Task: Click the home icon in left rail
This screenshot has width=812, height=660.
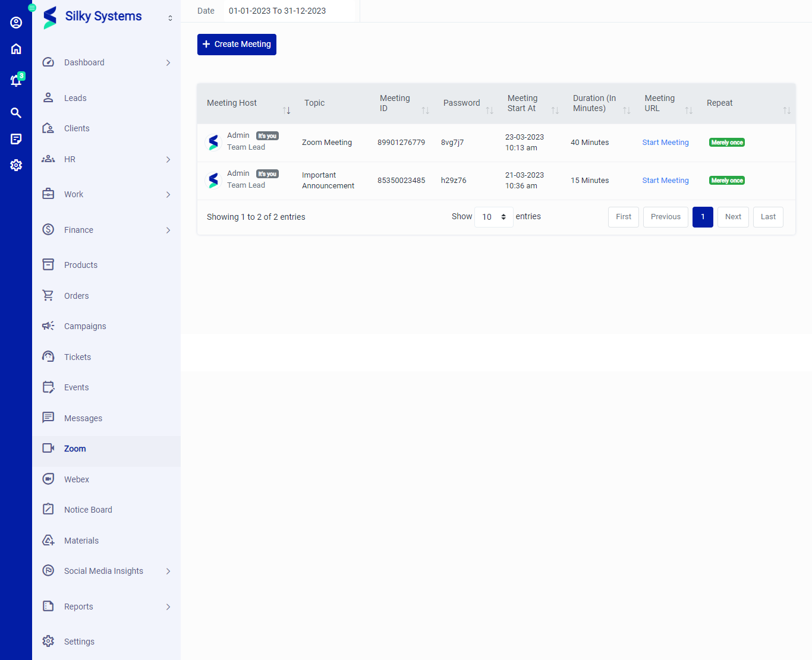Action: [x=16, y=49]
